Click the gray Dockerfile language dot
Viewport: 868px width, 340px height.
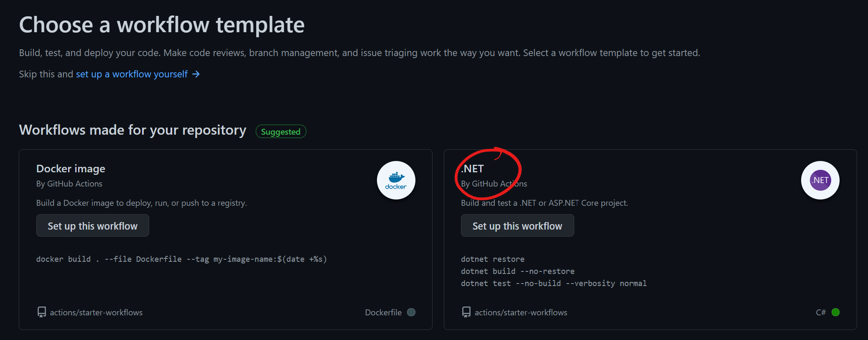pyautogui.click(x=411, y=312)
